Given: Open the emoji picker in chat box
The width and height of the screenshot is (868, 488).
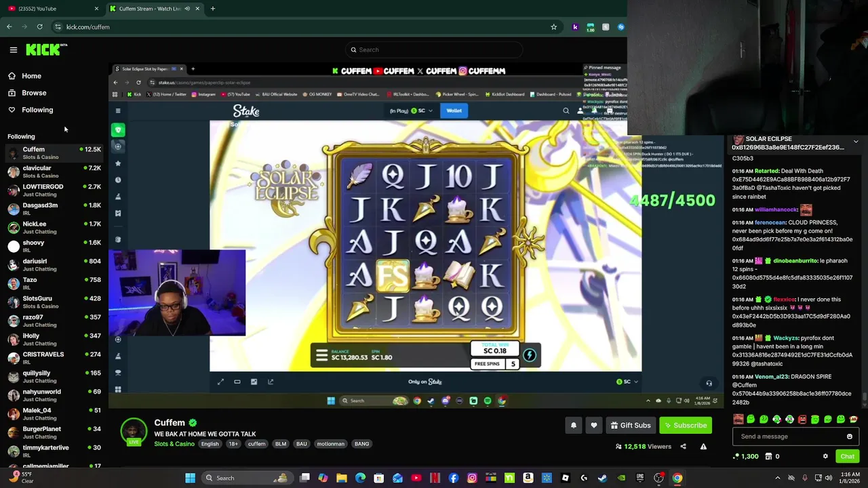Looking at the screenshot, I should (850, 436).
